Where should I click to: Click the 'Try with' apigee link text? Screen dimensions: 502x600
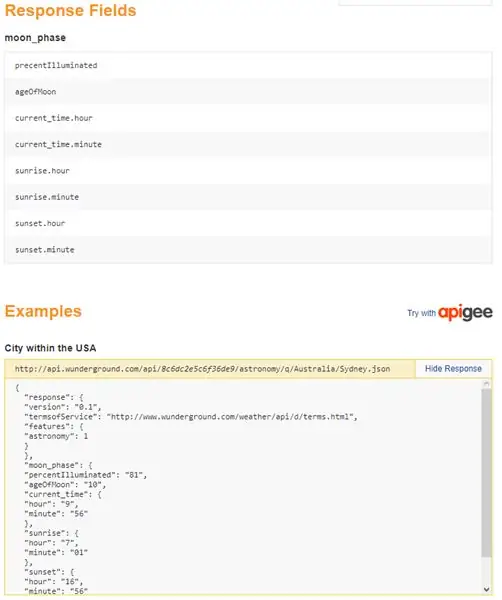pyautogui.click(x=421, y=313)
